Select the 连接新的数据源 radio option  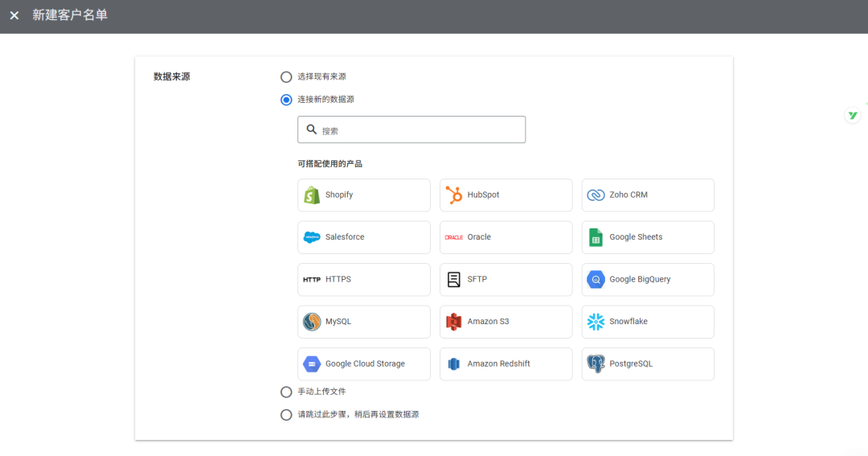286,100
